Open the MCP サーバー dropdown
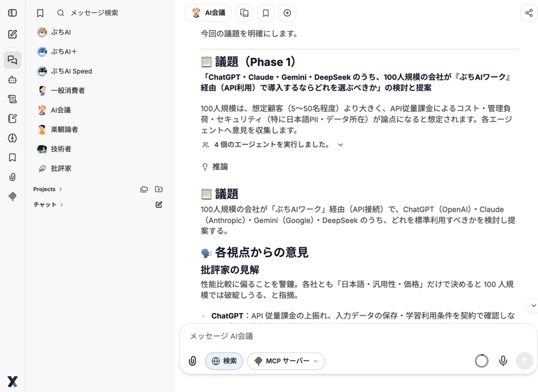 [x=286, y=361]
